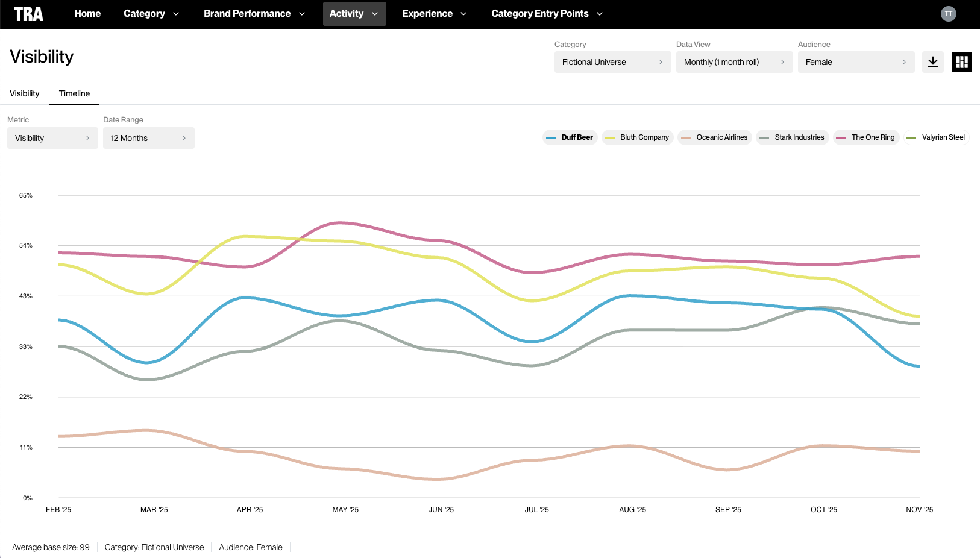Click the AUG '25 axis label

(x=632, y=510)
